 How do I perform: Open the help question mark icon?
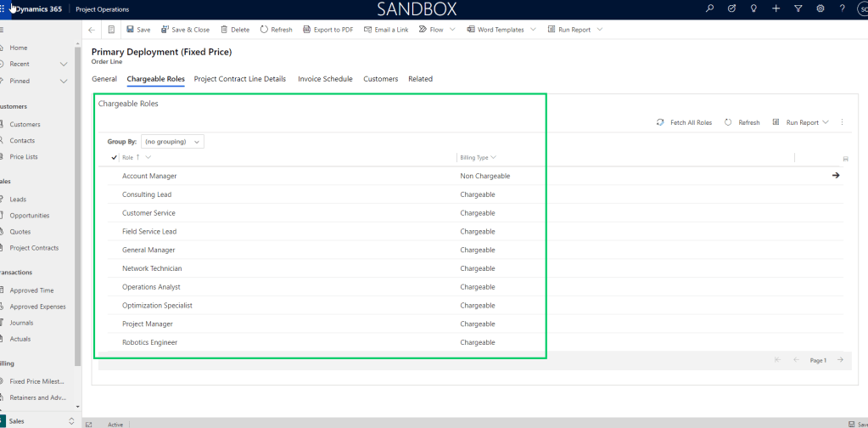[842, 8]
